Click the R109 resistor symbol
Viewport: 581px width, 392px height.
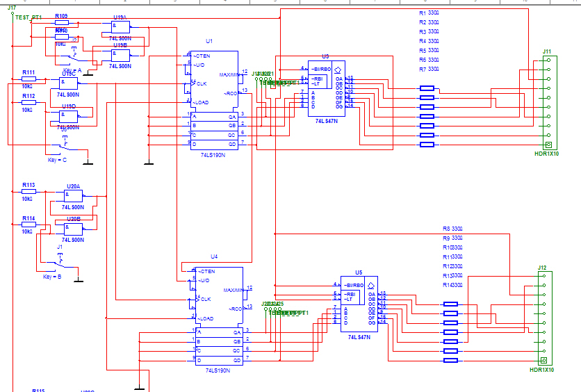coord(62,23)
